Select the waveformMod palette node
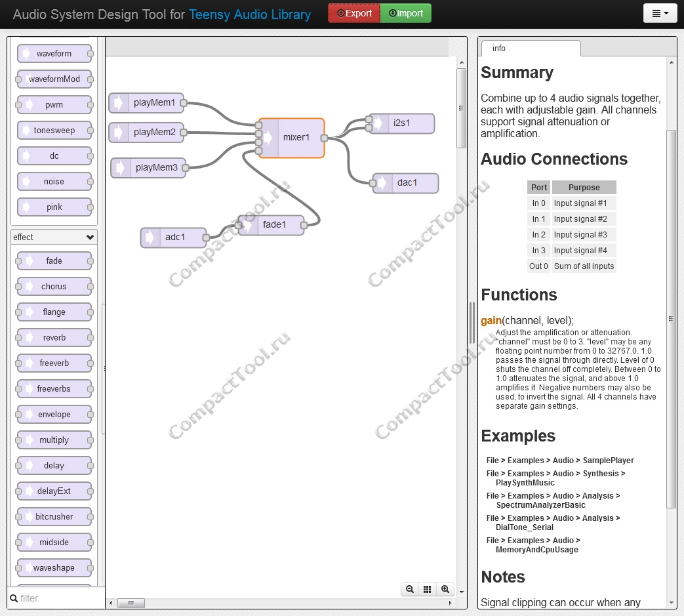This screenshot has width=684, height=616. [54, 79]
